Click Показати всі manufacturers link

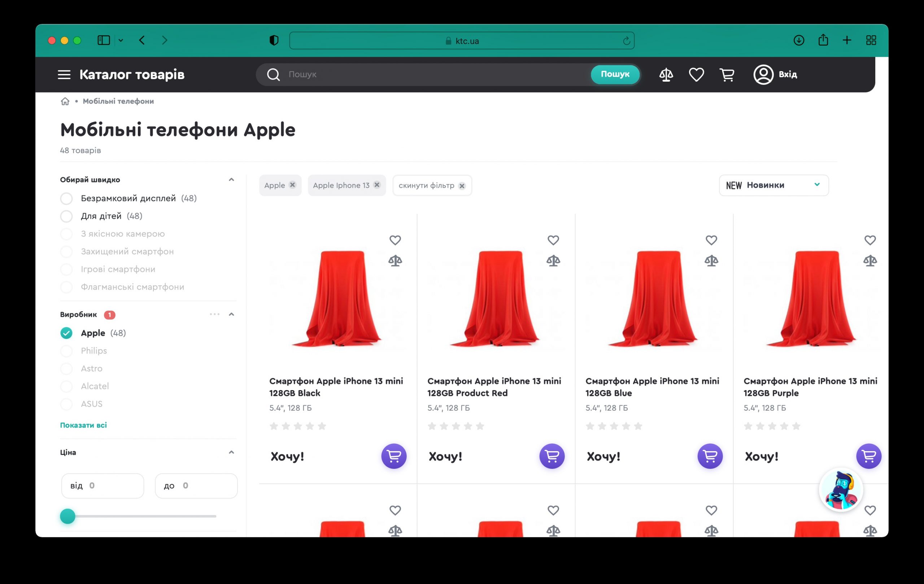point(83,425)
